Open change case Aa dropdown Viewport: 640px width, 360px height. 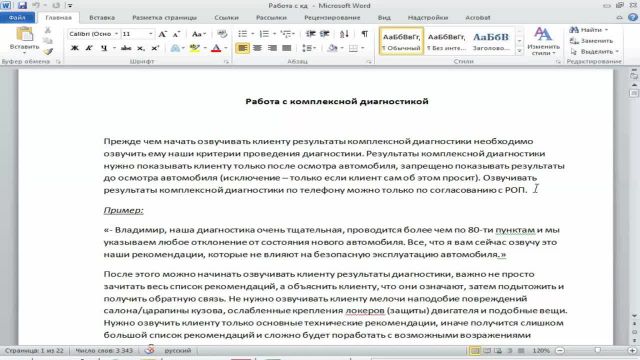[199, 34]
